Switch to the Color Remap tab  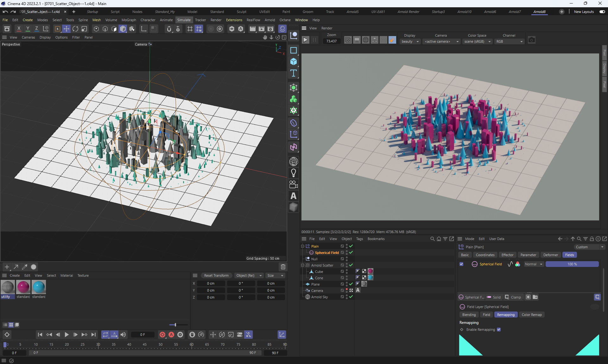point(531,315)
